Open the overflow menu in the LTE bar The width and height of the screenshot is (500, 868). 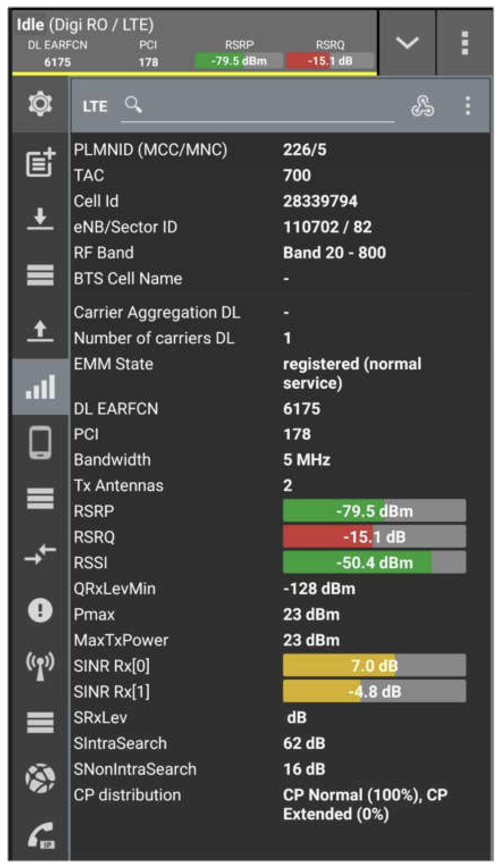click(x=467, y=106)
